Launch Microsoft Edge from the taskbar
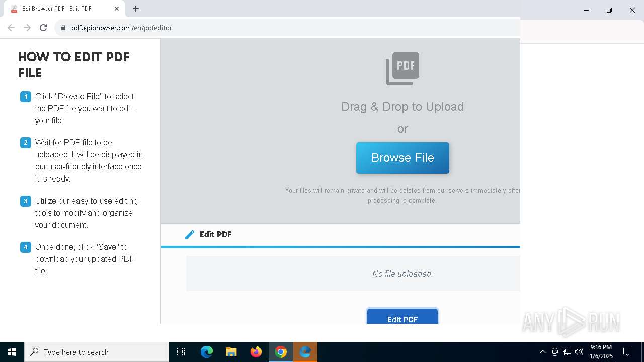The width and height of the screenshot is (644, 362). 207,352
